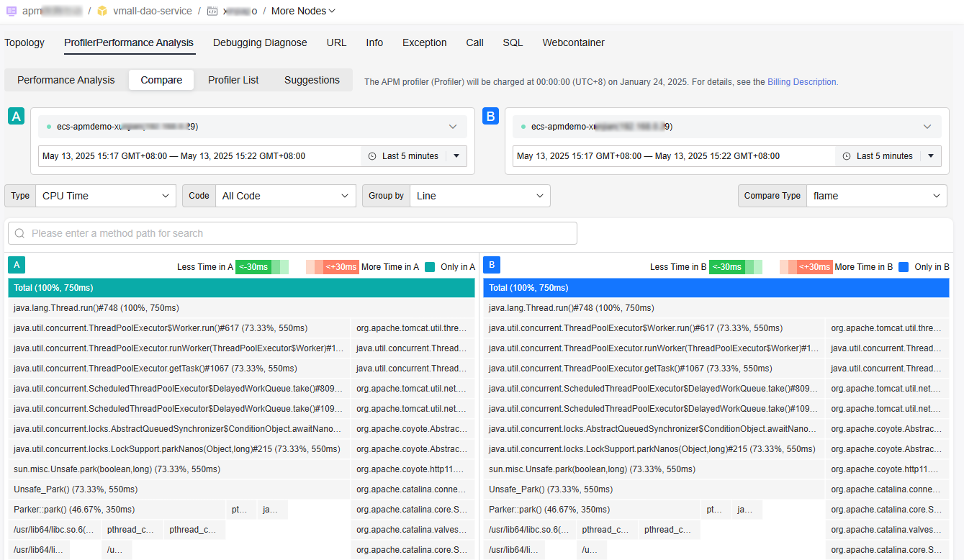Switch to the Topology tab
The height and width of the screenshot is (560, 964).
pyautogui.click(x=24, y=42)
